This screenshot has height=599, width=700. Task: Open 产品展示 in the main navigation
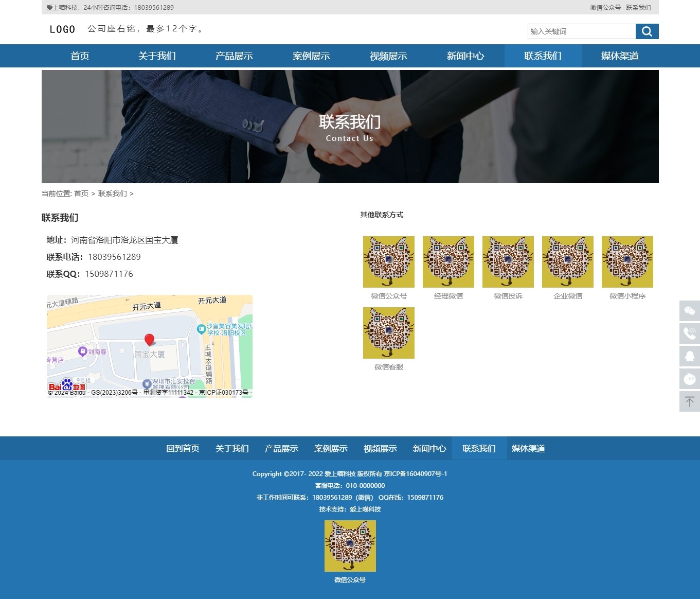tap(234, 56)
